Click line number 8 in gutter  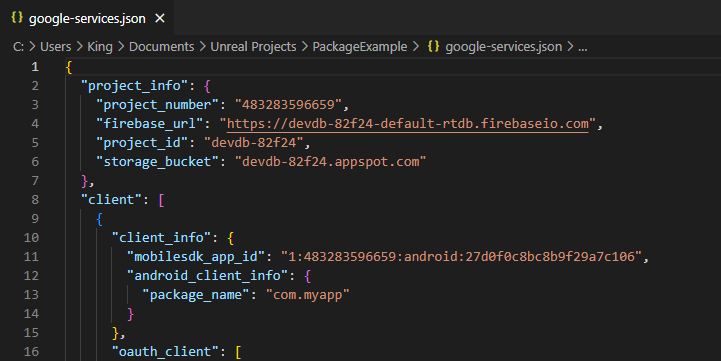point(35,200)
